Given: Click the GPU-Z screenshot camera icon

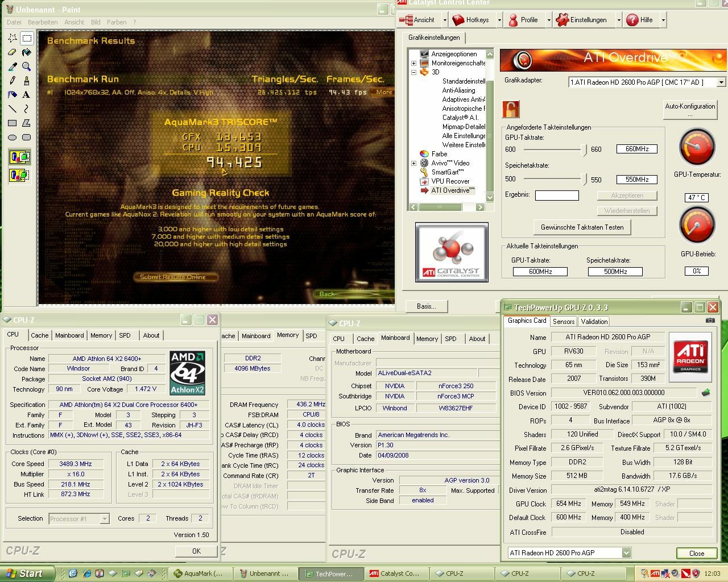Looking at the screenshot, I should click(x=710, y=321).
